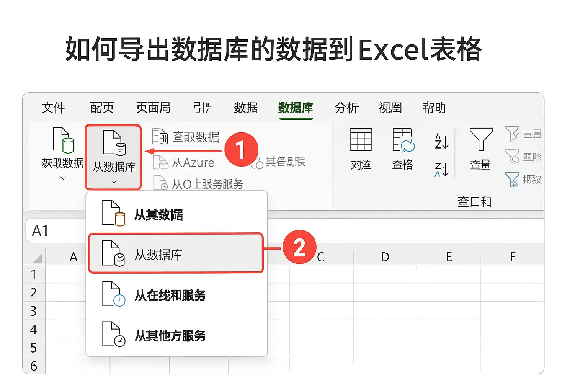Open the 文件 tab
This screenshot has width=588, height=392.
pos(53,108)
